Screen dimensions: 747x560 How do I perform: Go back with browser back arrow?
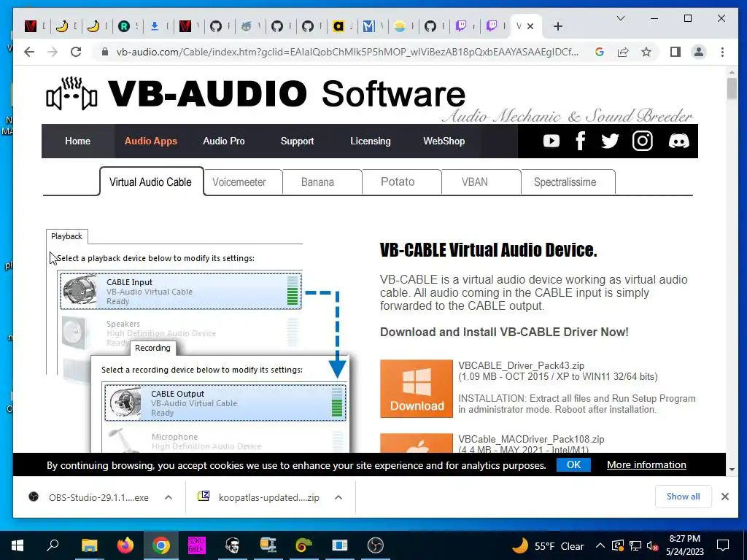[29, 52]
